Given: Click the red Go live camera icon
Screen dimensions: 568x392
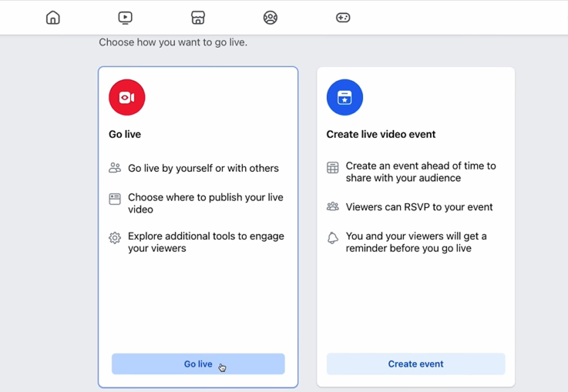Looking at the screenshot, I should (x=127, y=98).
